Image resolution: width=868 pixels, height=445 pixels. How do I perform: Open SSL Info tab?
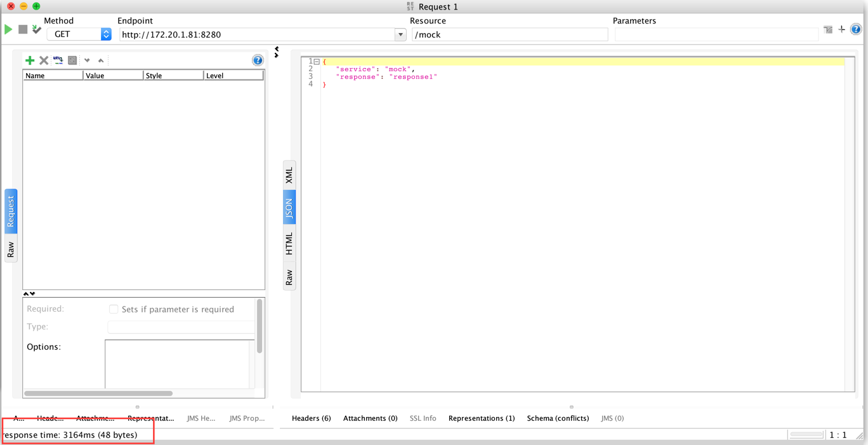[x=423, y=418]
